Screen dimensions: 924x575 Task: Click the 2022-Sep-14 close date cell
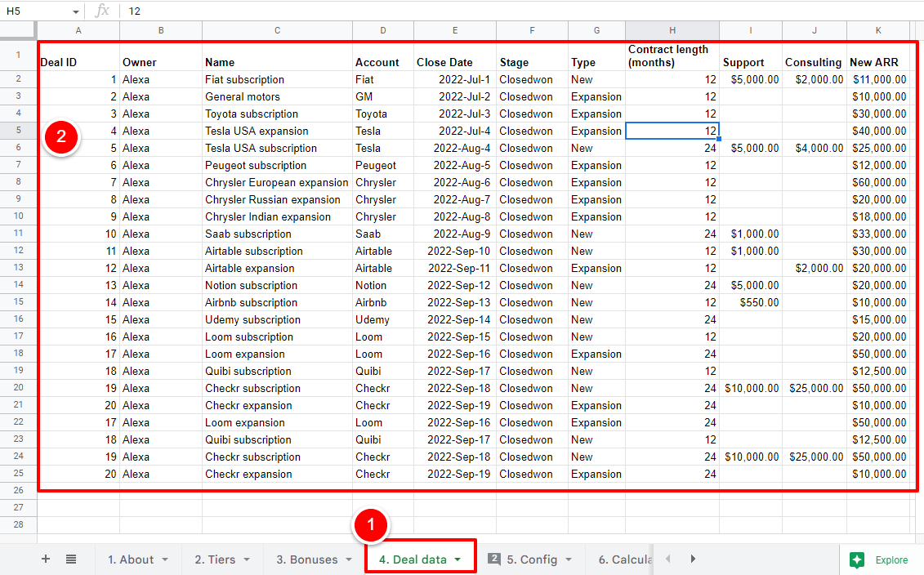tap(455, 320)
